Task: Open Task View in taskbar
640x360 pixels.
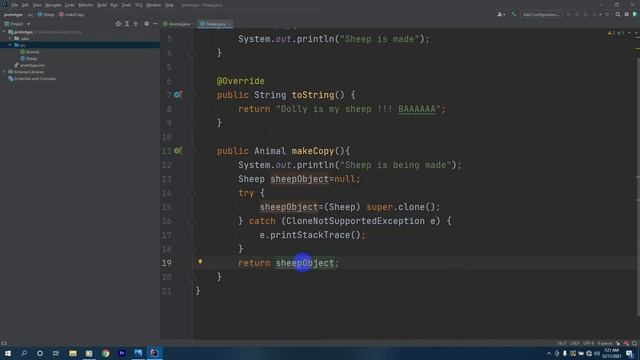Action: tap(56, 353)
